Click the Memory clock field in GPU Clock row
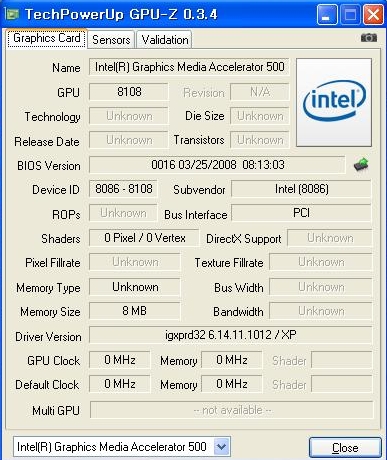The width and height of the screenshot is (387, 460). click(x=232, y=360)
